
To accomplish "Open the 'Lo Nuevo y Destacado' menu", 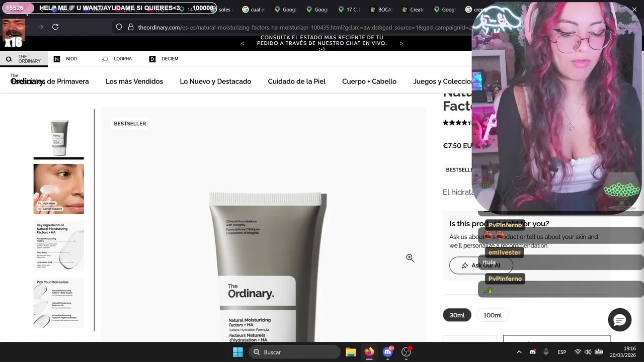I will click(215, 81).
